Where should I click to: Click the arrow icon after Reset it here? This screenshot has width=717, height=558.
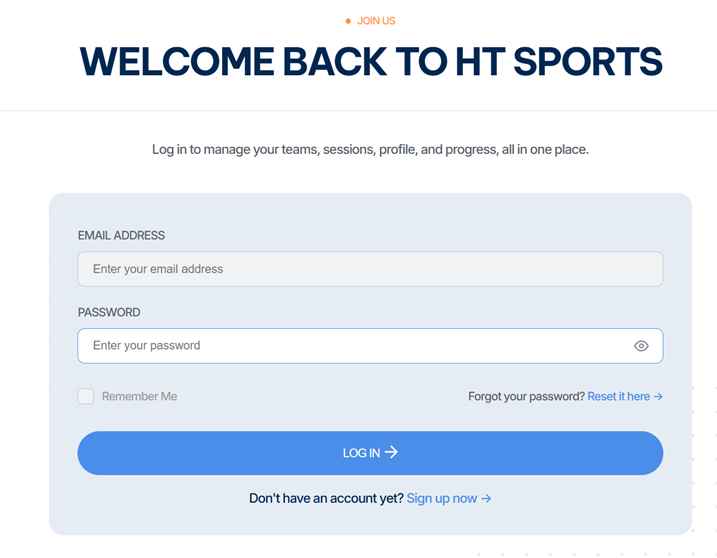pos(658,397)
